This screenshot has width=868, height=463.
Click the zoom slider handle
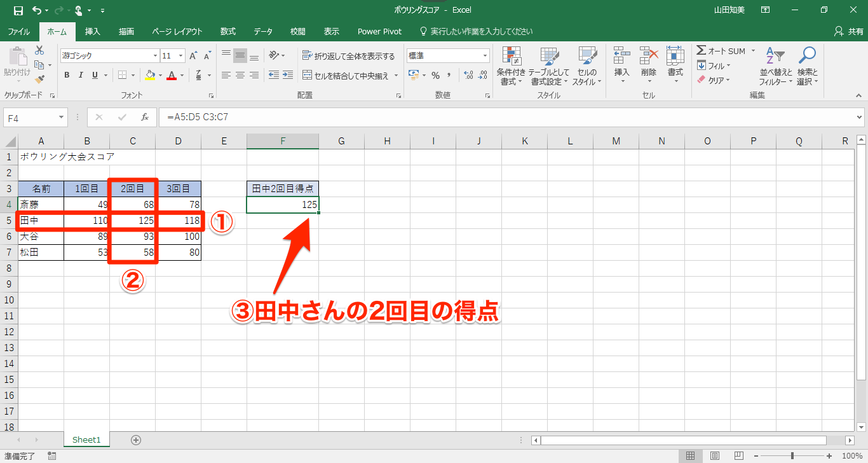coord(792,456)
